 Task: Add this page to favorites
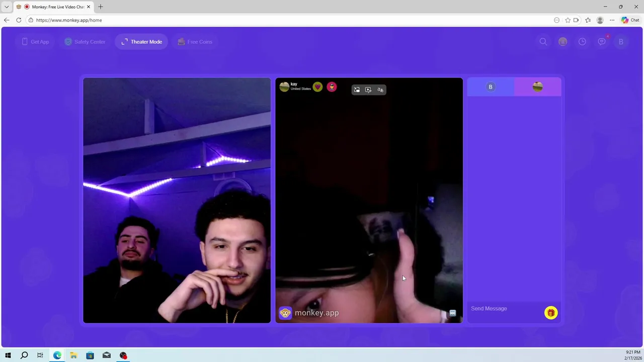click(x=568, y=20)
